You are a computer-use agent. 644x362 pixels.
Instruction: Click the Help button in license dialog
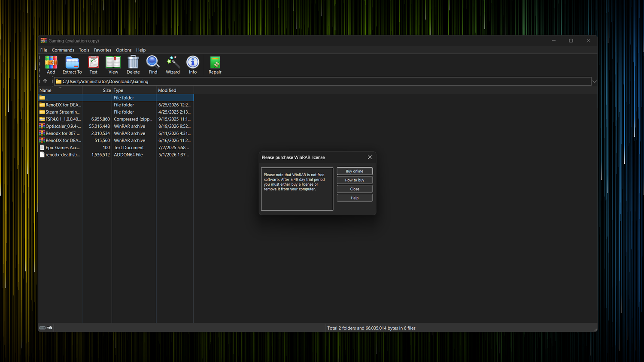355,198
